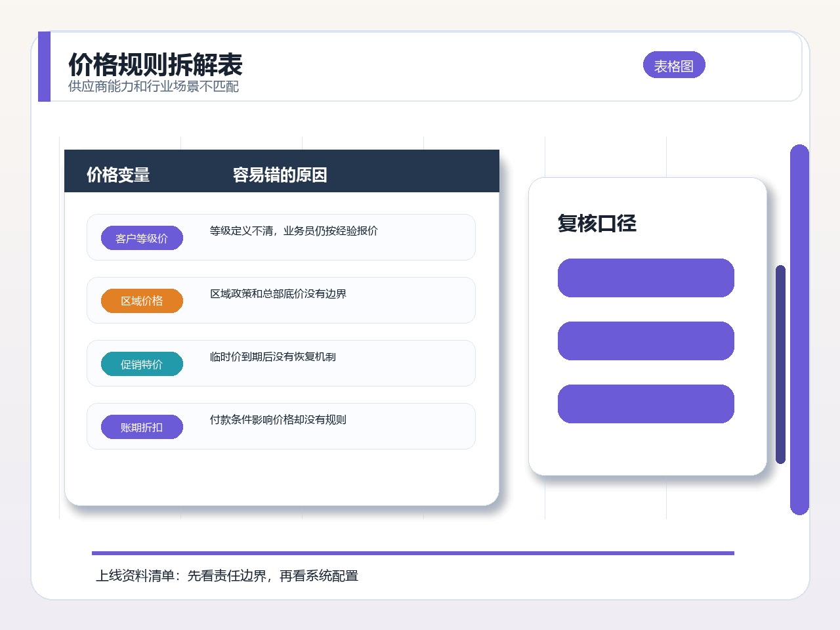Click the title 价格规则拆解表

156,65
